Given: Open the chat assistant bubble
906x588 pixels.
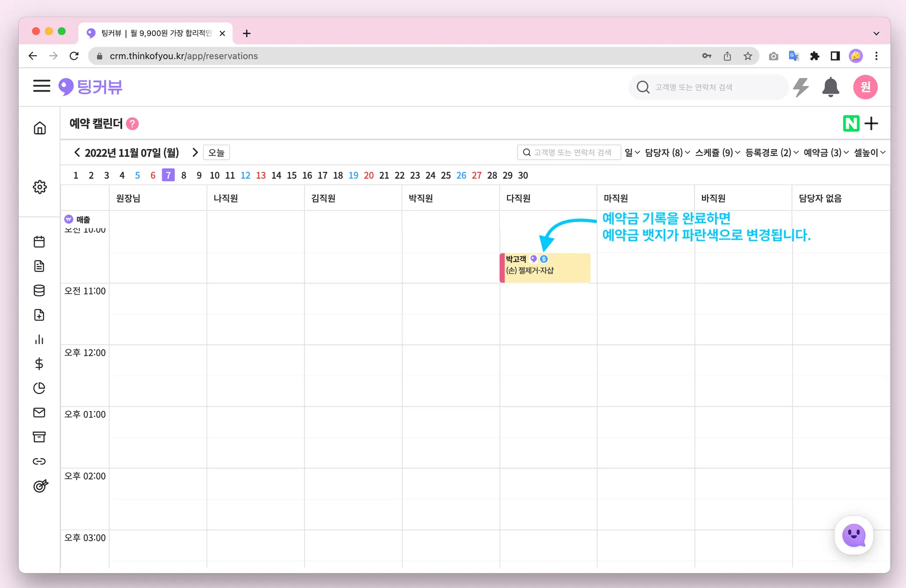Looking at the screenshot, I should tap(853, 535).
